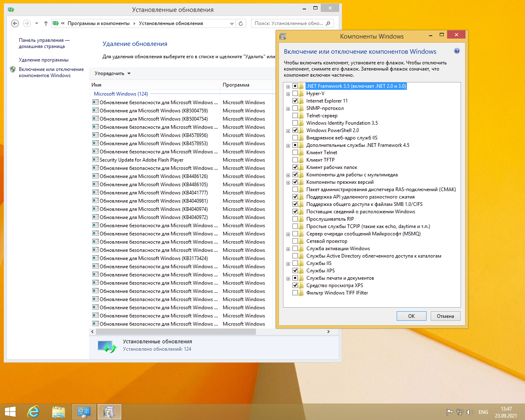Refresh the Installed Updates list
This screenshot has height=420, width=525.
(241, 23)
